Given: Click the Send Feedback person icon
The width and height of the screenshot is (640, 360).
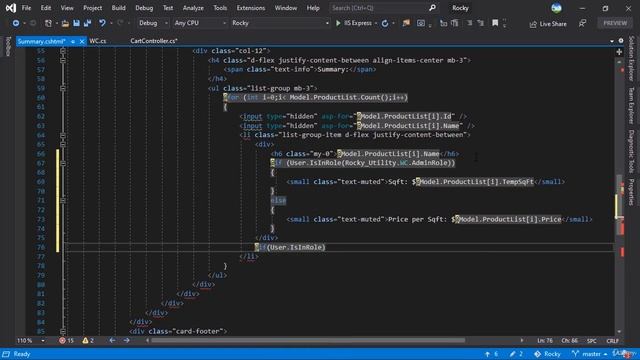Looking at the screenshot, I should [582, 23].
